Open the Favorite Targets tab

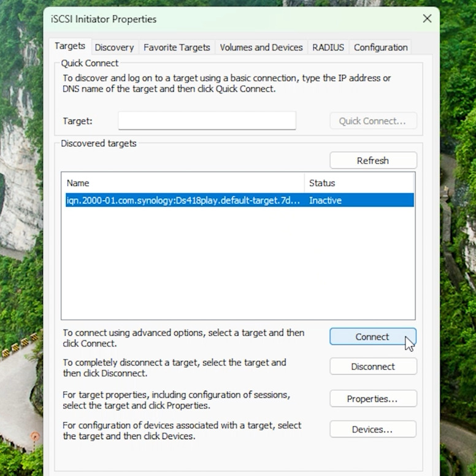tap(177, 47)
